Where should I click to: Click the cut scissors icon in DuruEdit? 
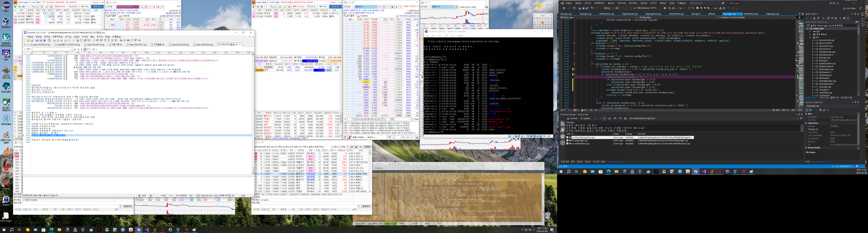pos(61,40)
